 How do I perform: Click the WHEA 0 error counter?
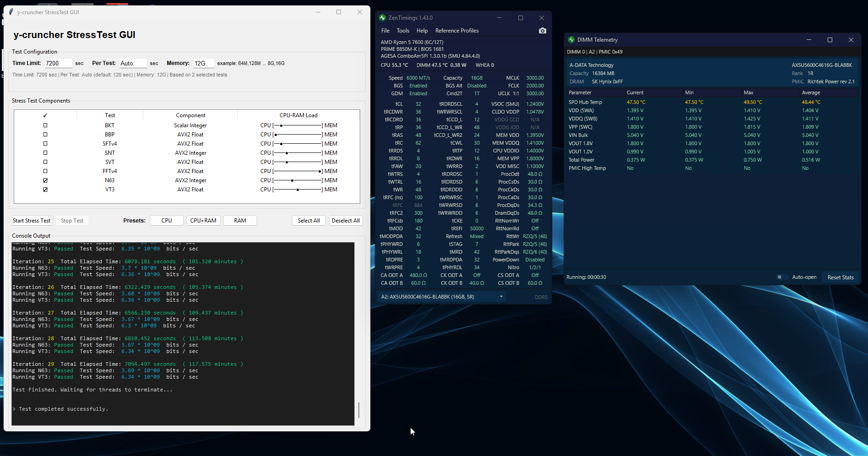pyautogui.click(x=485, y=65)
